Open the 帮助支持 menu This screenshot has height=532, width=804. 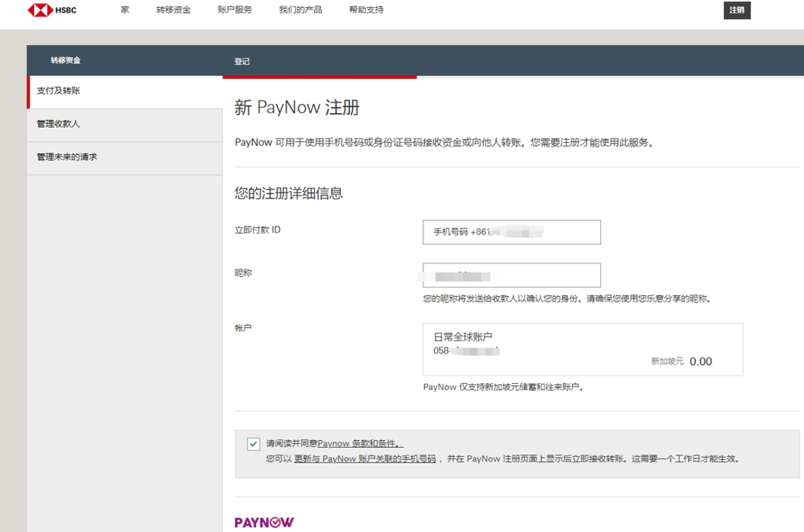tap(367, 10)
